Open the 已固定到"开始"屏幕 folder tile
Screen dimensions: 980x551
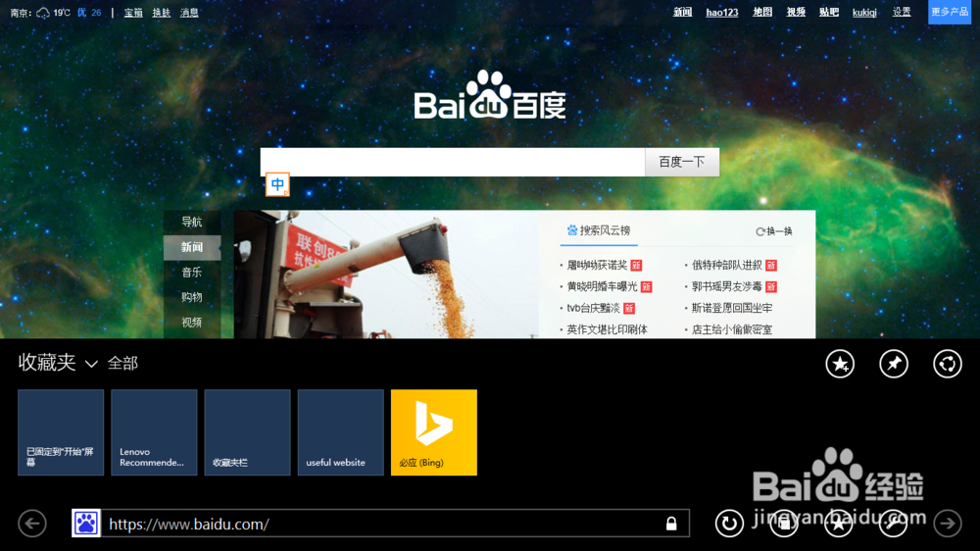pyautogui.click(x=61, y=432)
